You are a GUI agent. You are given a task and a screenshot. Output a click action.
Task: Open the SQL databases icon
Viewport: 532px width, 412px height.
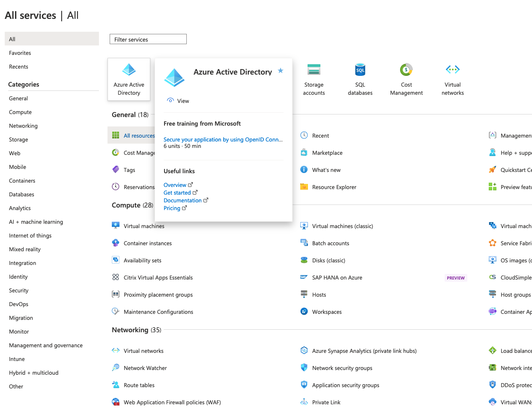360,69
